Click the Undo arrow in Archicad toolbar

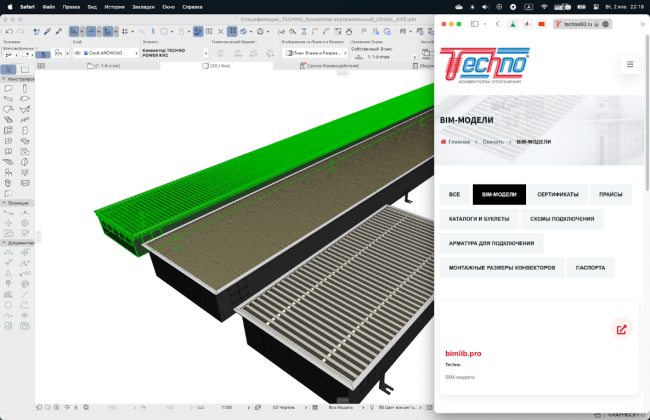tap(7, 31)
